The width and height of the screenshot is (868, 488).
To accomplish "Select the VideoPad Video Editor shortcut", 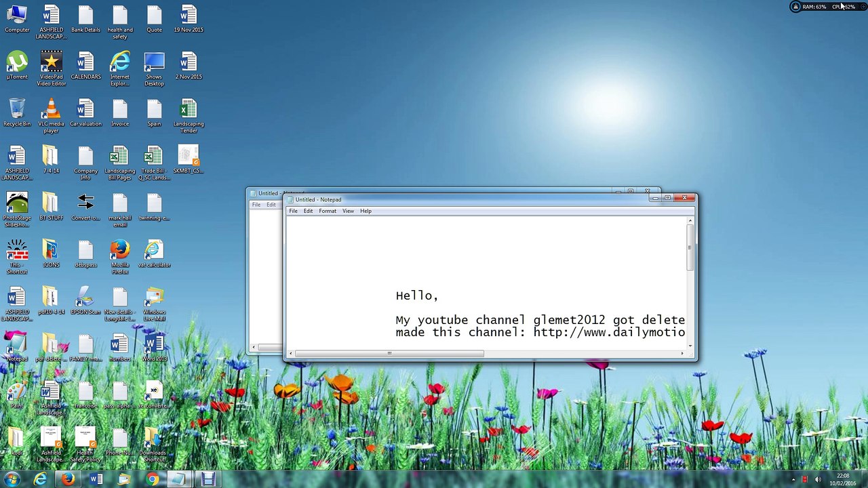I will point(52,69).
